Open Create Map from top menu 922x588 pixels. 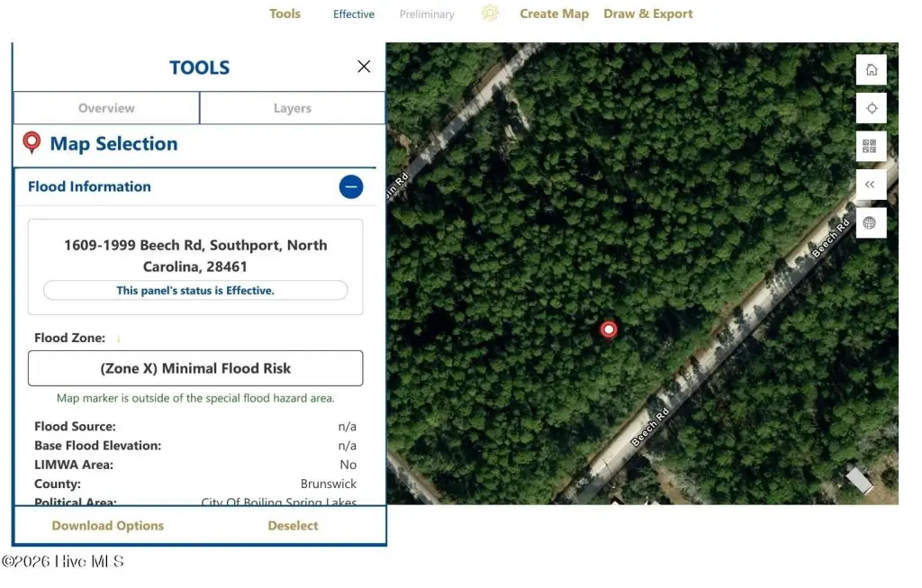(x=554, y=14)
